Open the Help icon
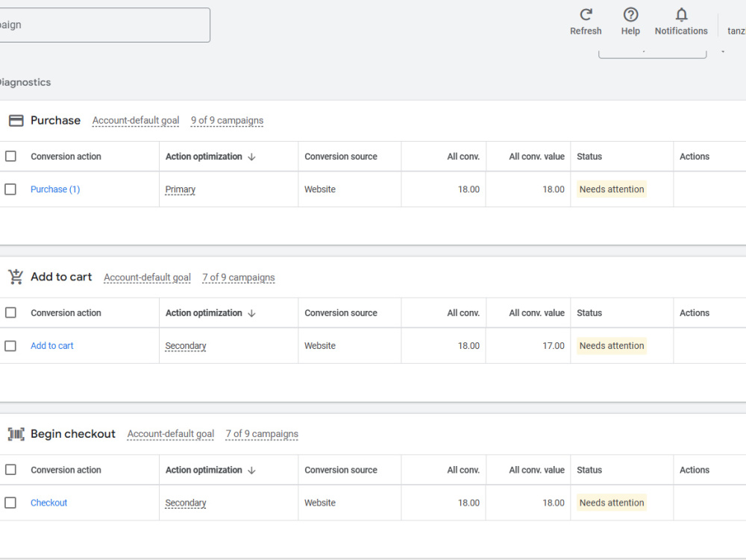This screenshot has height=560, width=746. (630, 15)
